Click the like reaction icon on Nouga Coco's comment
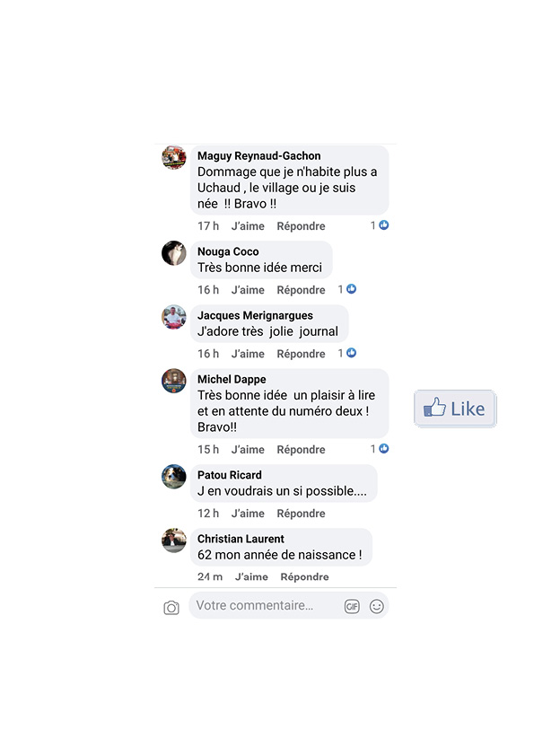Image resolution: width=534 pixels, height=756 pixels. point(351,289)
